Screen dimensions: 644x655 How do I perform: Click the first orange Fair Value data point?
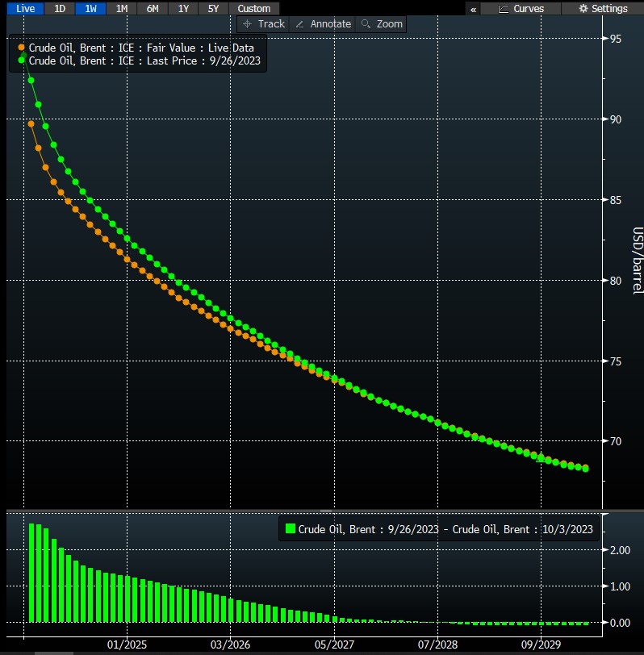[x=31, y=123]
